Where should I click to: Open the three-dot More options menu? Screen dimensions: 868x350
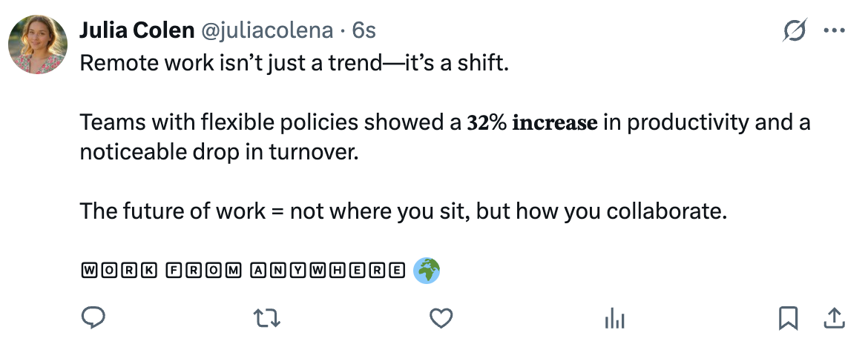[x=835, y=31]
